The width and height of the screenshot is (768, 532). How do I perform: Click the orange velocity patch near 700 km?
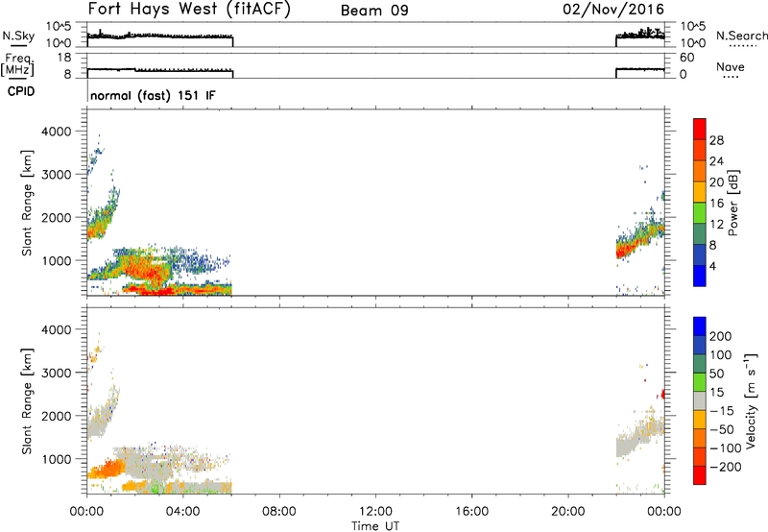tap(107, 470)
